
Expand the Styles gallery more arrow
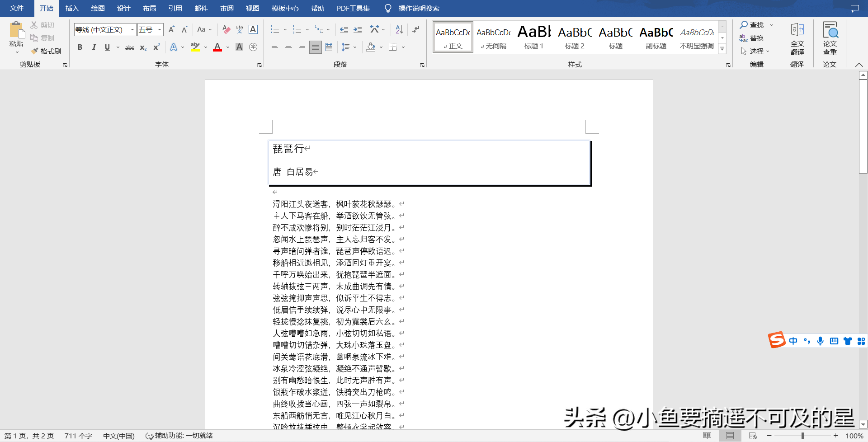[x=722, y=49]
